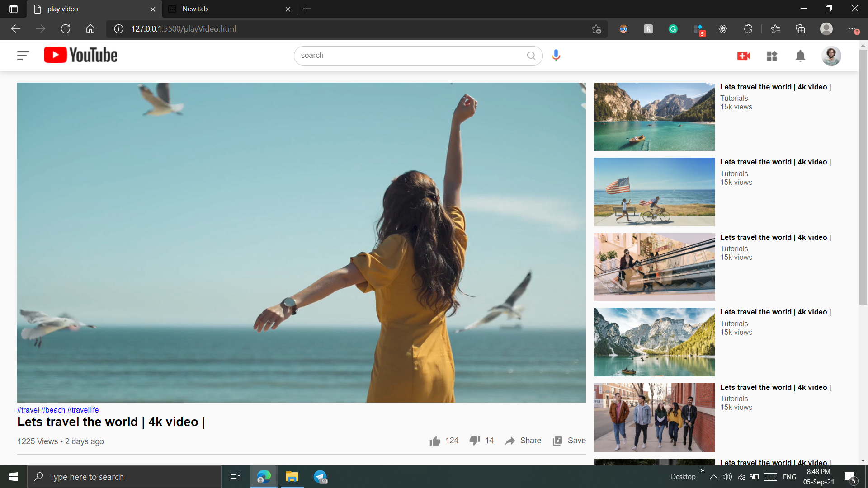
Task: Open the hamburger menu beside YouTube logo
Action: click(x=23, y=56)
